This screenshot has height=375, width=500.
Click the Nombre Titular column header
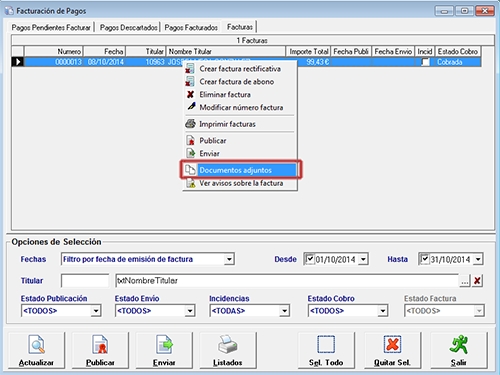pos(226,51)
